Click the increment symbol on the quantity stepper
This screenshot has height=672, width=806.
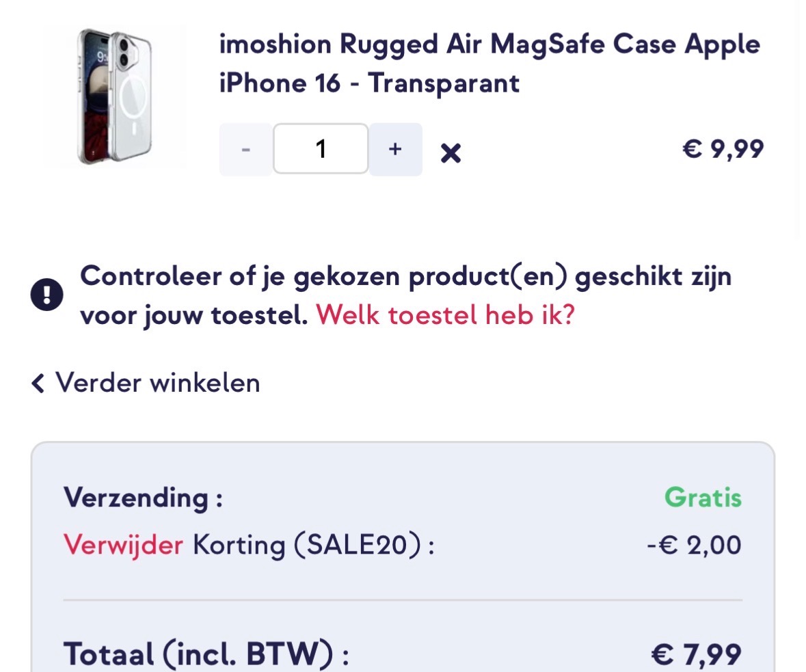pyautogui.click(x=394, y=149)
